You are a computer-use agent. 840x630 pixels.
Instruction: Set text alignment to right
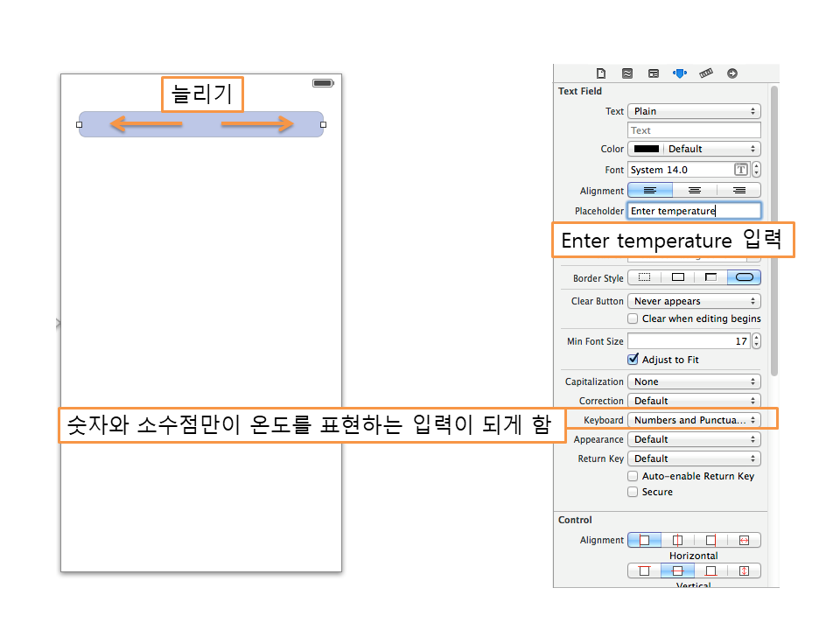coord(738,191)
